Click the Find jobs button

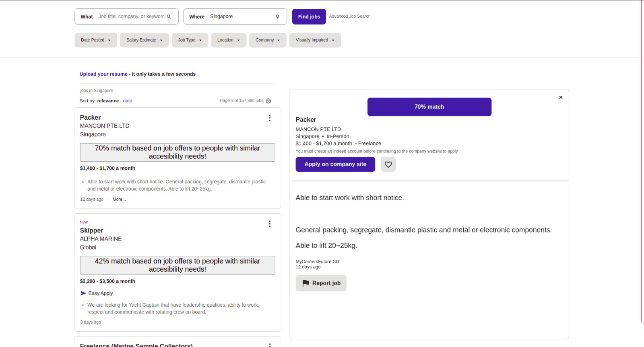[x=309, y=17]
